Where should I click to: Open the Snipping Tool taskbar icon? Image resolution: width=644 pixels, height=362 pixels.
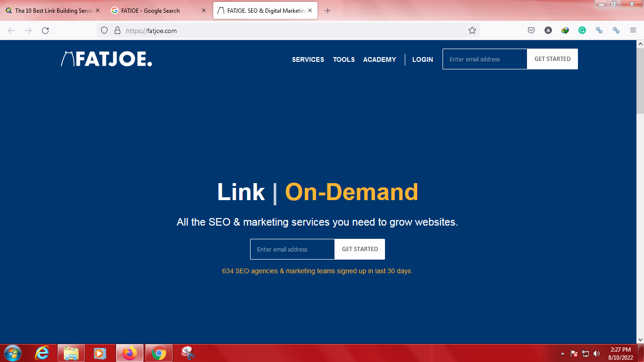click(x=188, y=353)
